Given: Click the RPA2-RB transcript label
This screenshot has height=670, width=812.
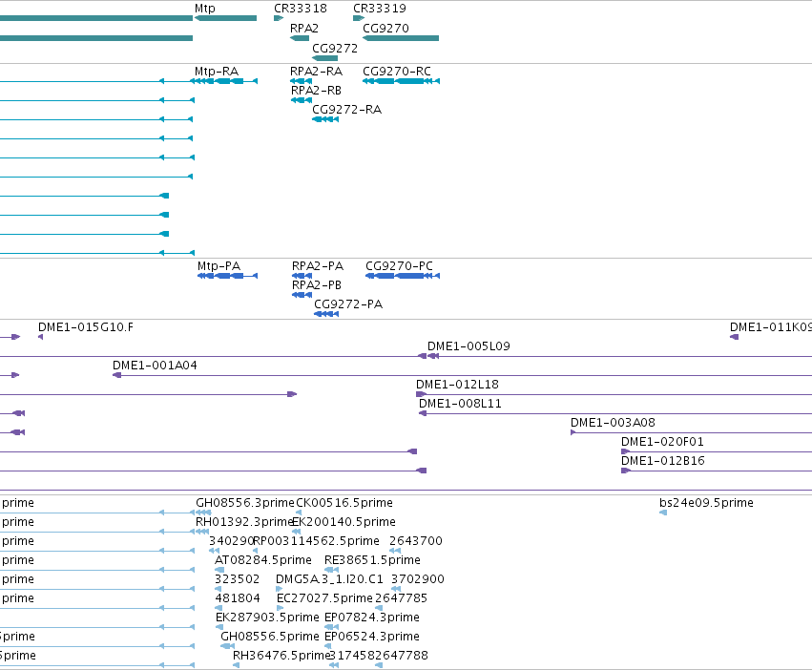Looking at the screenshot, I should [316, 90].
